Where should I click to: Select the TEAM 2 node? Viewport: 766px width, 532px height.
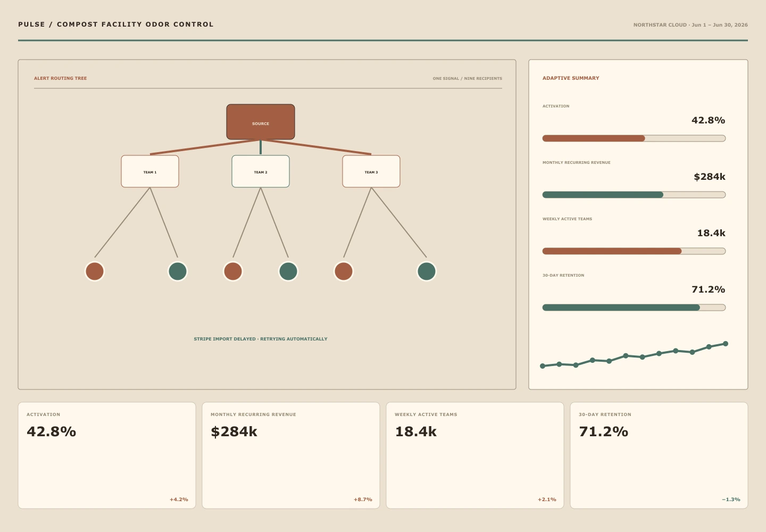click(x=261, y=171)
